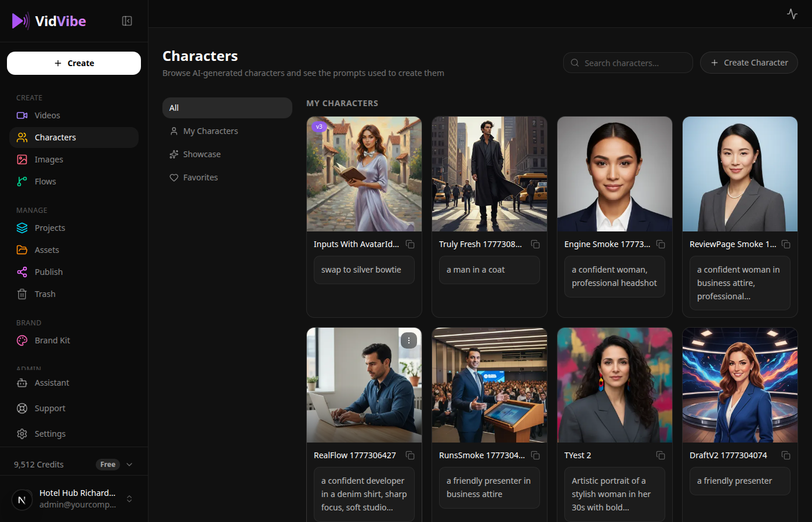Click prompt 'a confident developer in a denim shirt'
The image size is (812, 522).
click(x=364, y=494)
